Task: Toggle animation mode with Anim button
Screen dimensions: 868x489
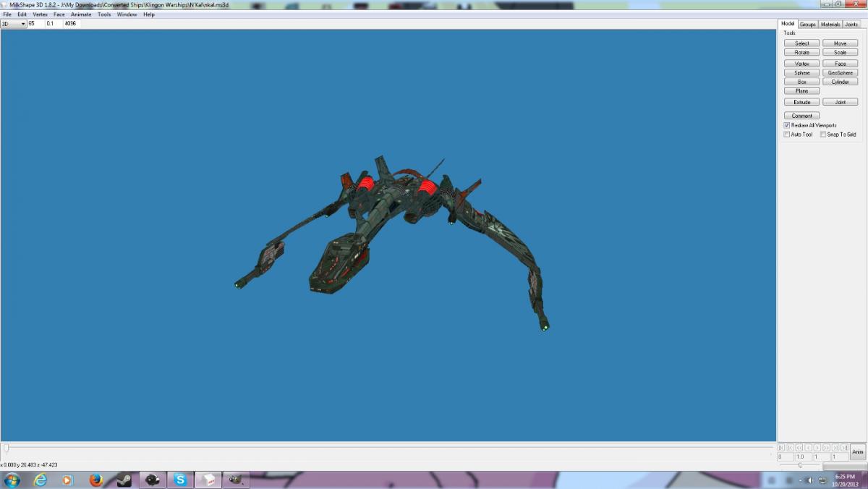Action: pyautogui.click(x=858, y=452)
